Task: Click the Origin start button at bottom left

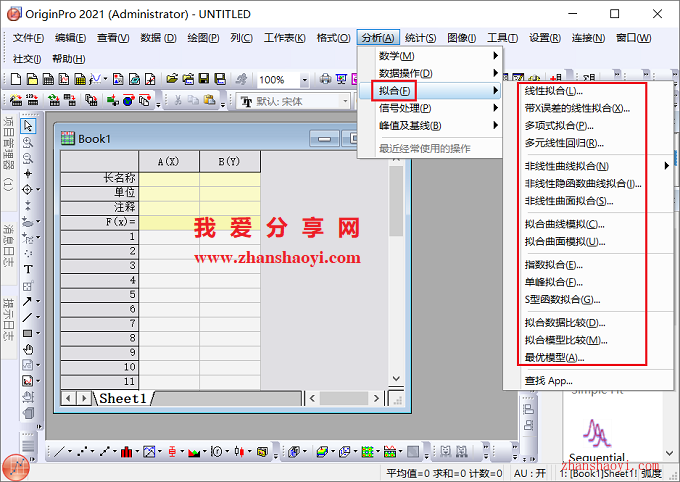Action: coord(16,468)
